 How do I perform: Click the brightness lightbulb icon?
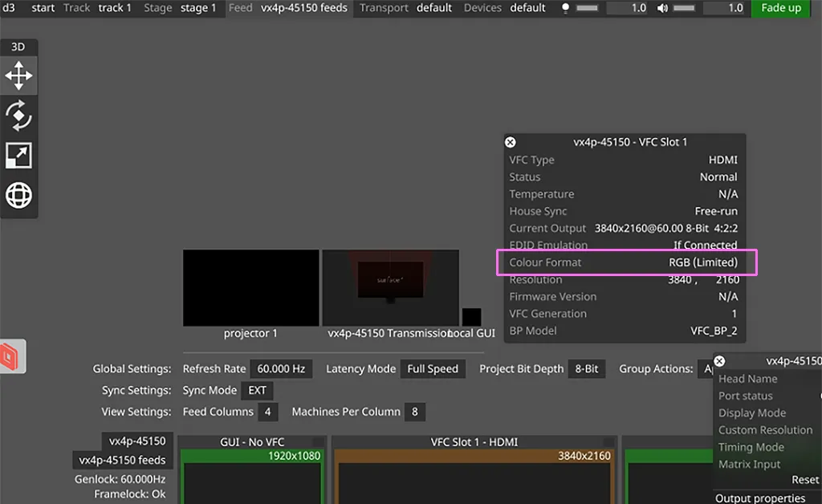pos(565,8)
